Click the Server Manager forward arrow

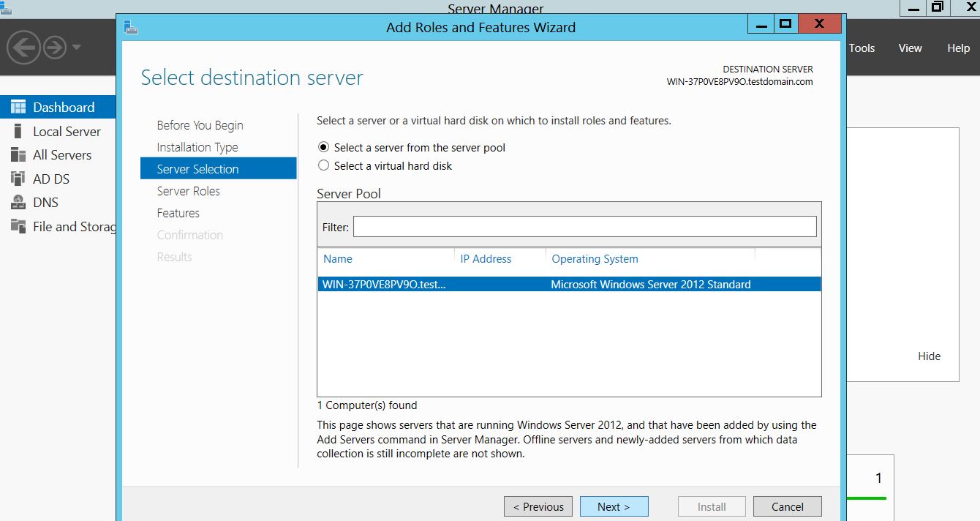coord(55,48)
